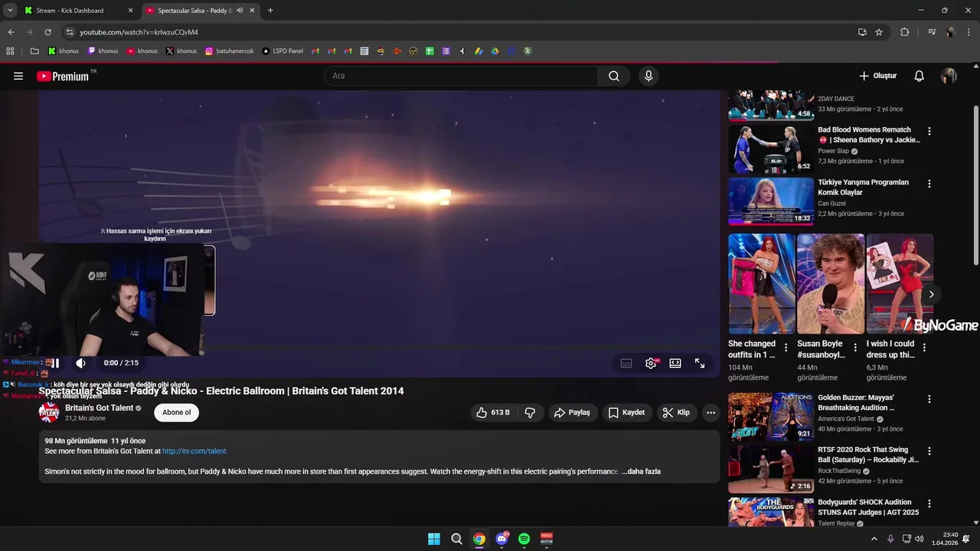Open Golden Buzzer Mayyas video title

point(856,403)
